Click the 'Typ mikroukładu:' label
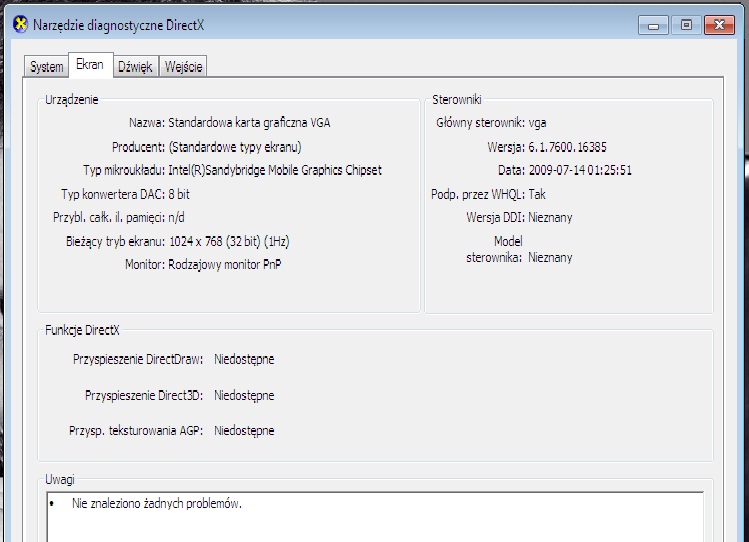Viewport: 749px width, 542px height. click(x=124, y=170)
